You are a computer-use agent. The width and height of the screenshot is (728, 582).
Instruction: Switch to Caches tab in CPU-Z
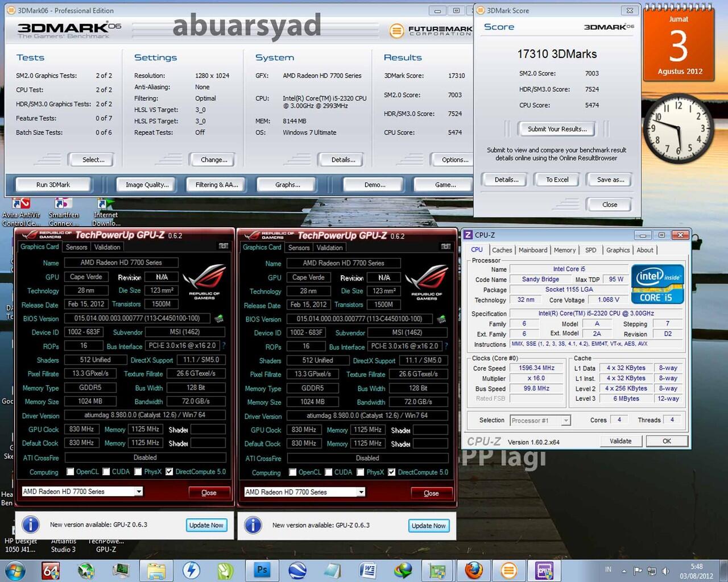tap(502, 250)
